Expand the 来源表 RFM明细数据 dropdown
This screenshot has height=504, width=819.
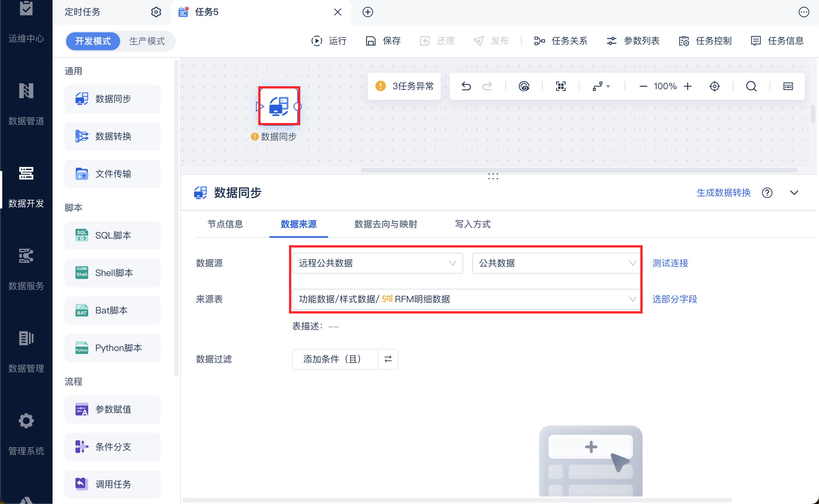[467, 299]
